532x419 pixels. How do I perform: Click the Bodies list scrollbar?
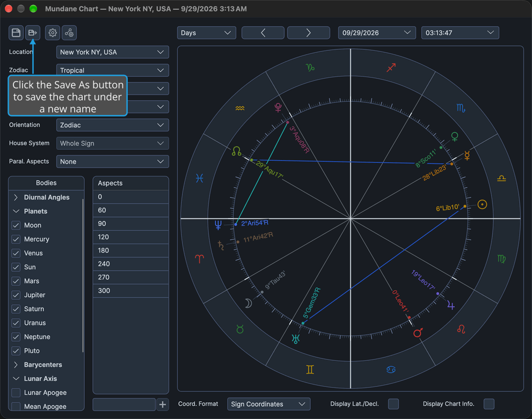(83, 276)
